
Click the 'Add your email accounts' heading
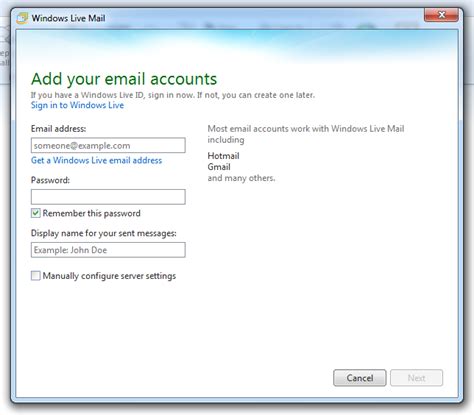click(124, 79)
